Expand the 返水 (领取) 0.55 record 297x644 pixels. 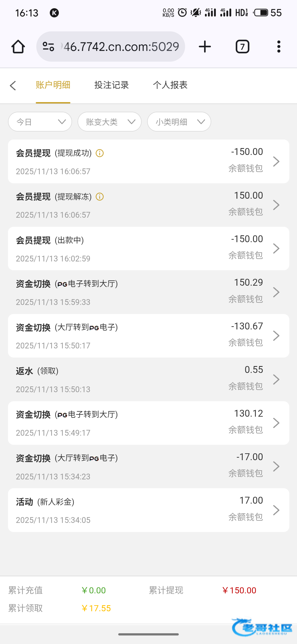click(148, 380)
